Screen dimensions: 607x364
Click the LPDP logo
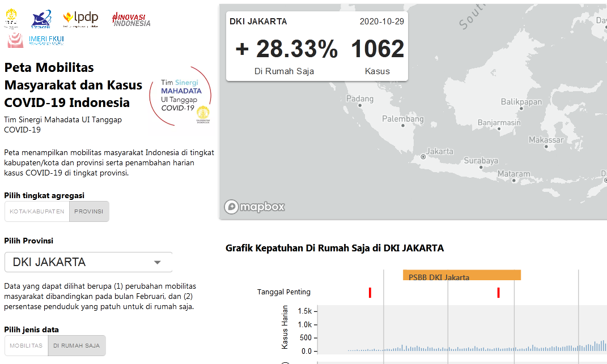click(x=80, y=18)
